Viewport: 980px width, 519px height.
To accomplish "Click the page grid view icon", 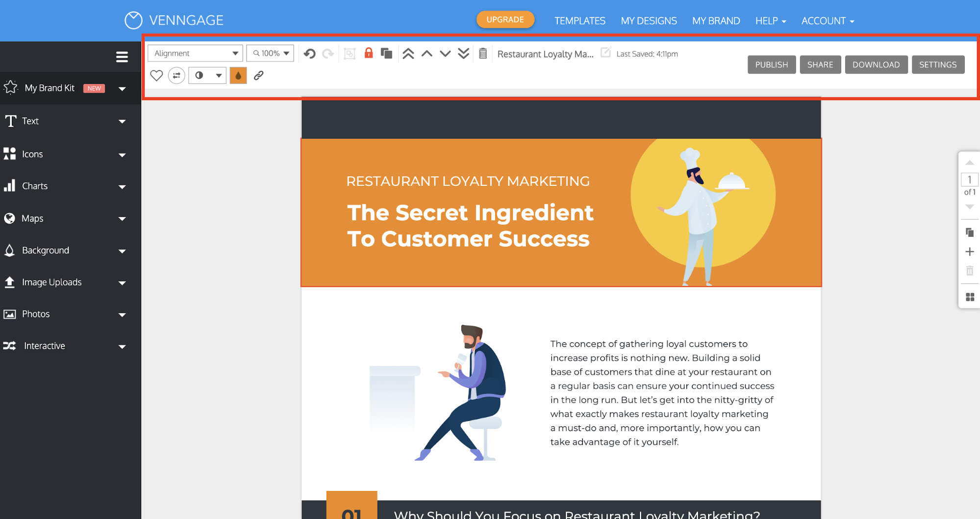I will (969, 297).
